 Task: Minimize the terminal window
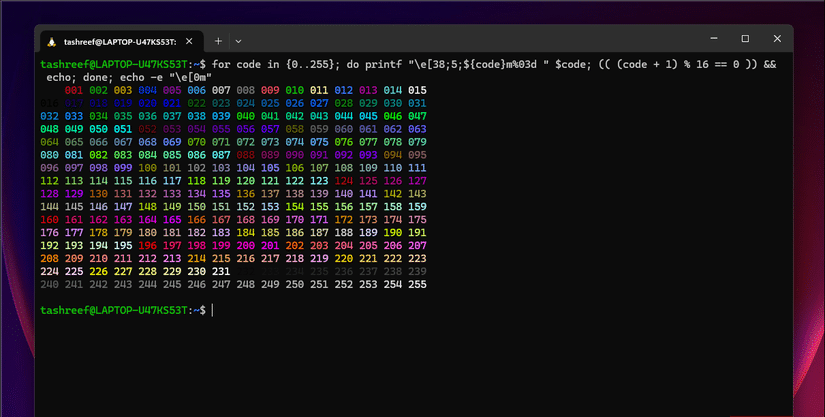tap(714, 38)
